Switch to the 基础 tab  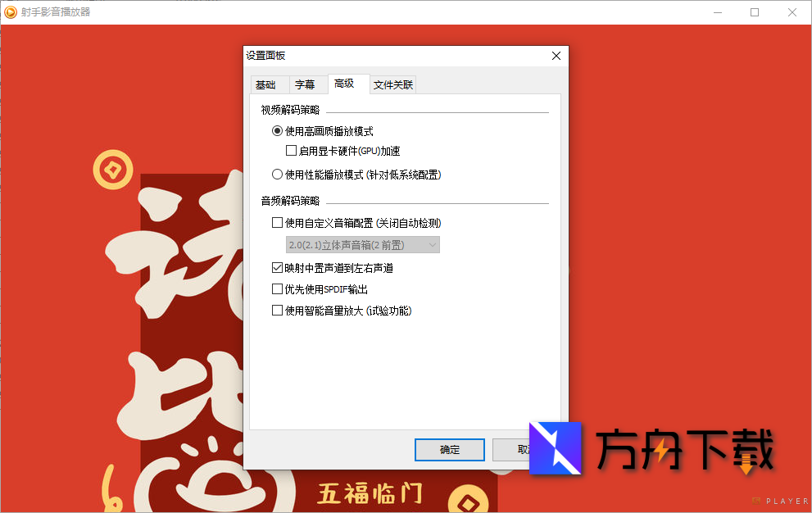[268, 84]
